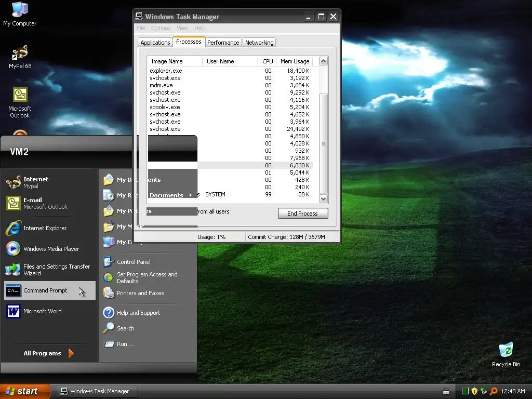Select mdm.exe process row

(x=230, y=85)
